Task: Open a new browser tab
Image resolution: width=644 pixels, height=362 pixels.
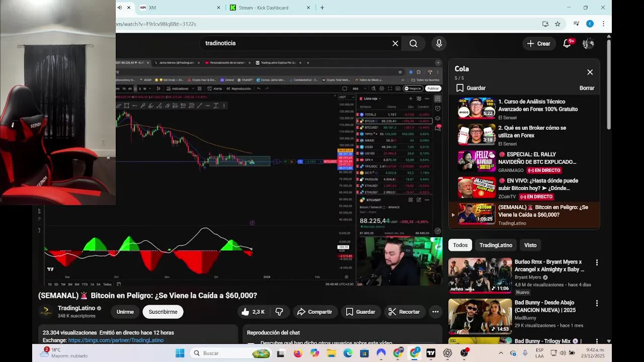Action: pyautogui.click(x=322, y=8)
